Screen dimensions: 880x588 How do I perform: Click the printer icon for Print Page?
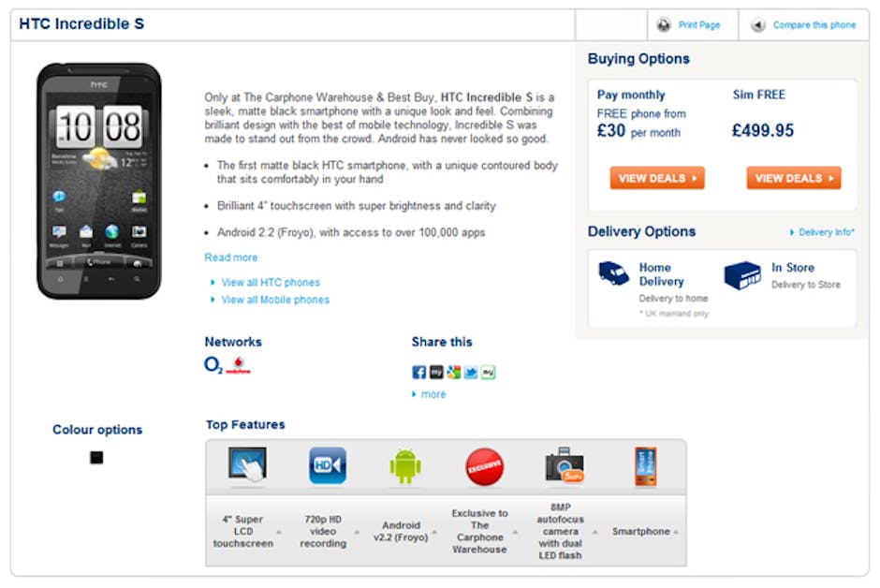pyautogui.click(x=664, y=25)
